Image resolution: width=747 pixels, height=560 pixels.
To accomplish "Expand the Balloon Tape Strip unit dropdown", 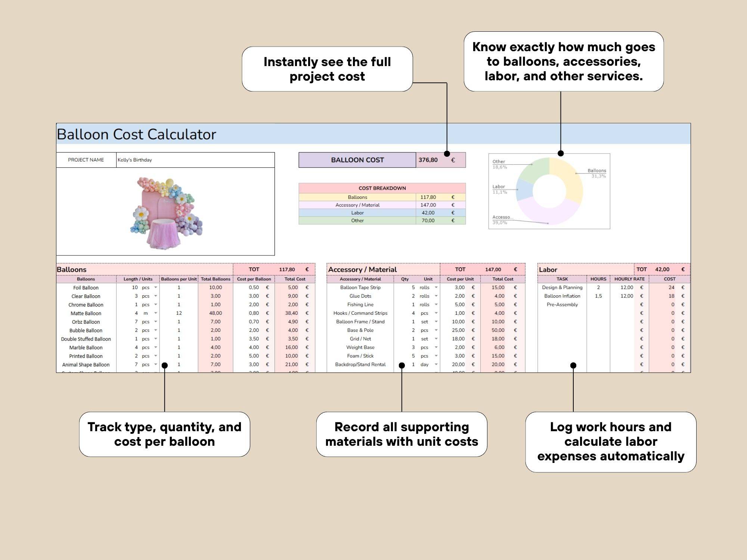I will pos(436,287).
